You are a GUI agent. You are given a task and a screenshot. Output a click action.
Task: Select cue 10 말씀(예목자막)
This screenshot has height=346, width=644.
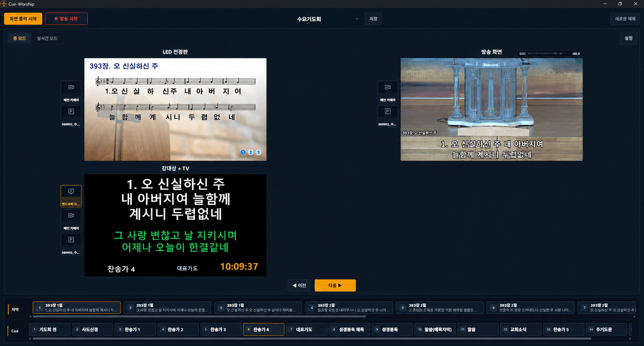tap(435, 329)
